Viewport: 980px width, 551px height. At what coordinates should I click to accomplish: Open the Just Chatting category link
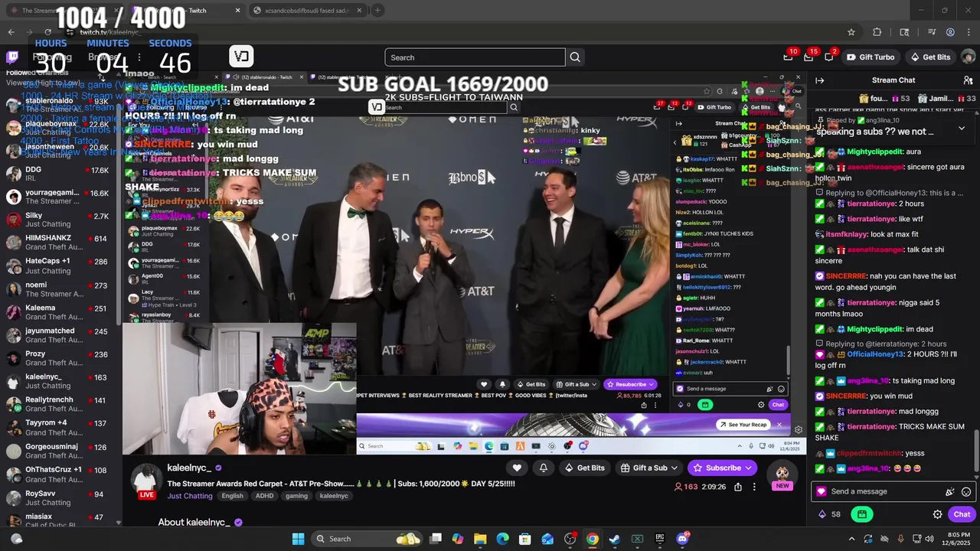point(190,496)
